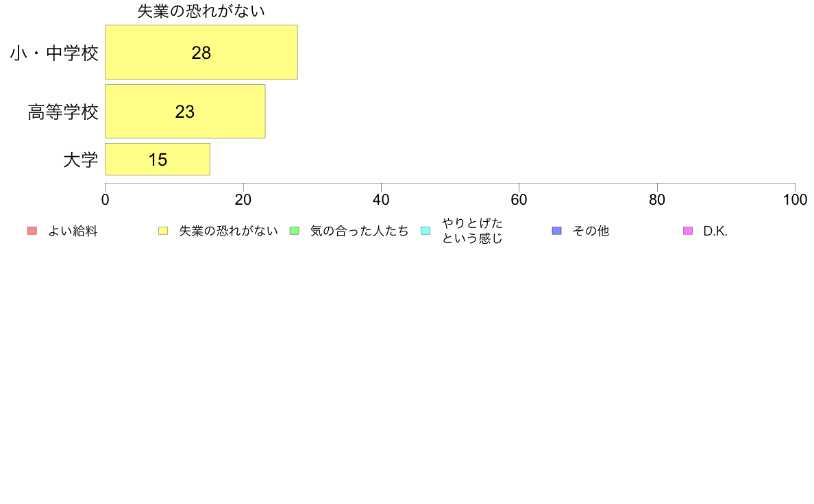Click the axis tick label 100
The height and width of the screenshot is (504, 814).
(795, 200)
